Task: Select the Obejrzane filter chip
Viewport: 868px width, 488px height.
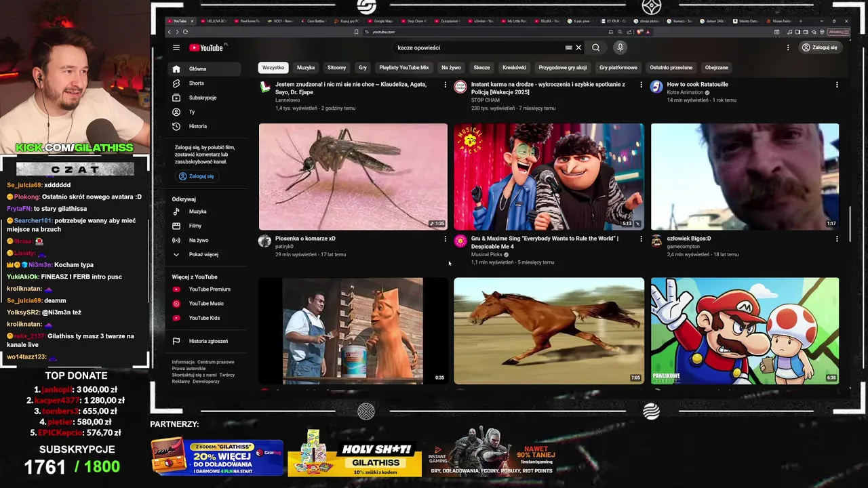Action: [x=716, y=68]
